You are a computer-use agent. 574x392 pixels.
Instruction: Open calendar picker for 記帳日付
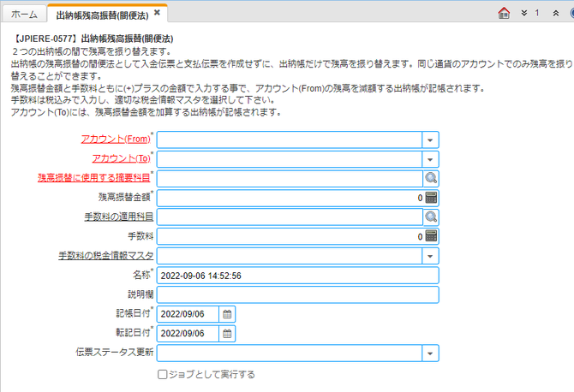pos(227,314)
